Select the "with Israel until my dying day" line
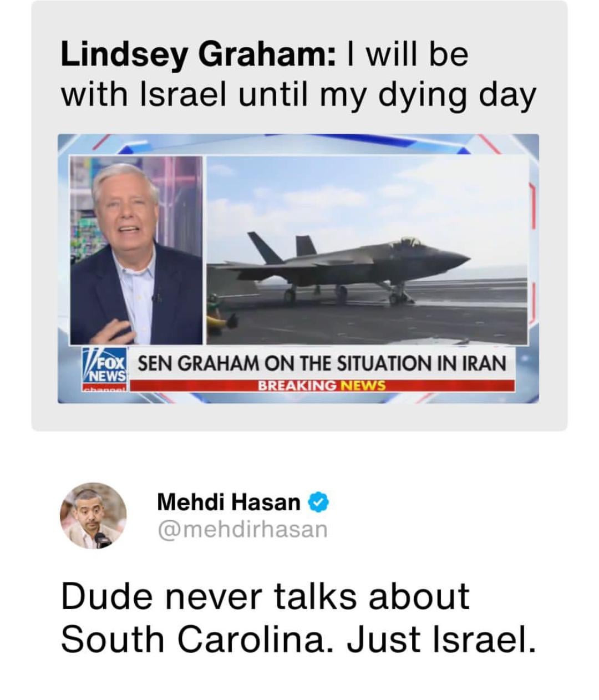599x700 pixels. tap(298, 95)
